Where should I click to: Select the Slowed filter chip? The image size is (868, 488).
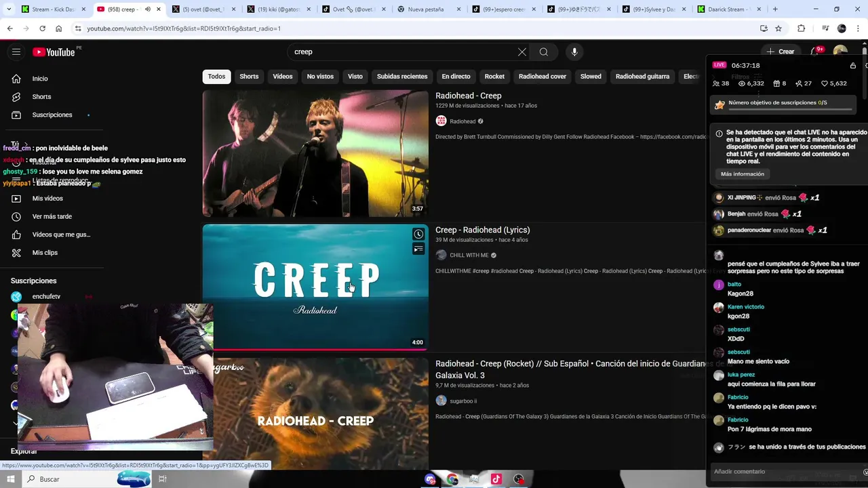[x=591, y=77]
